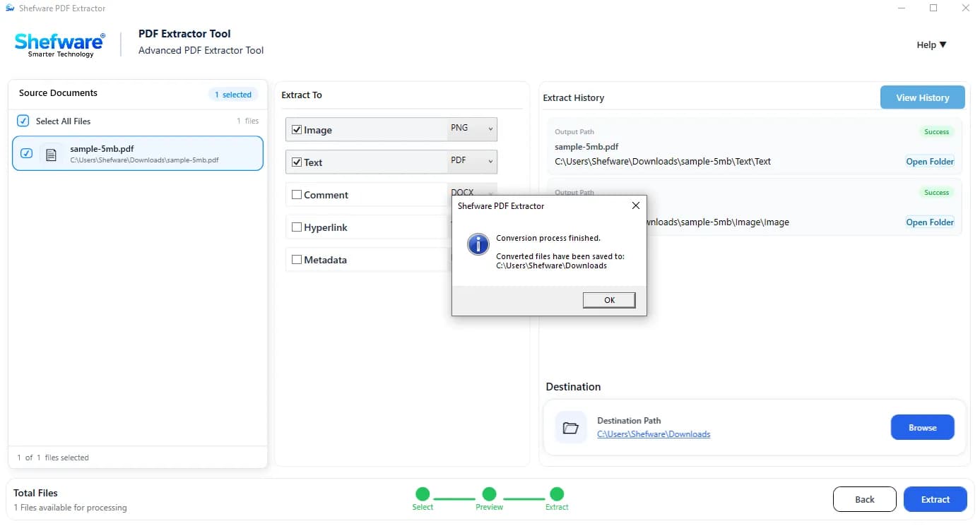The height and width of the screenshot is (526, 980).
Task: Open the C:\Users\Shefware\Downloads destination link
Action: [654, 434]
